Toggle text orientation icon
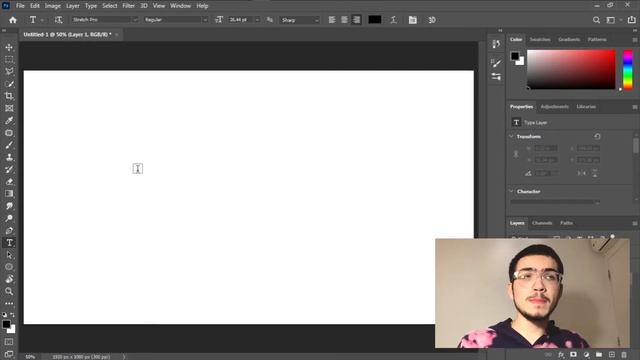The height and width of the screenshot is (360, 640). point(58,20)
